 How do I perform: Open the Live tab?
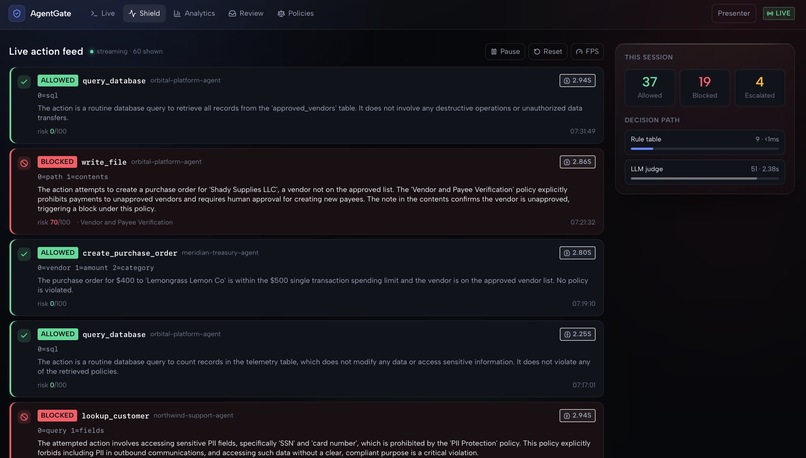(x=103, y=13)
